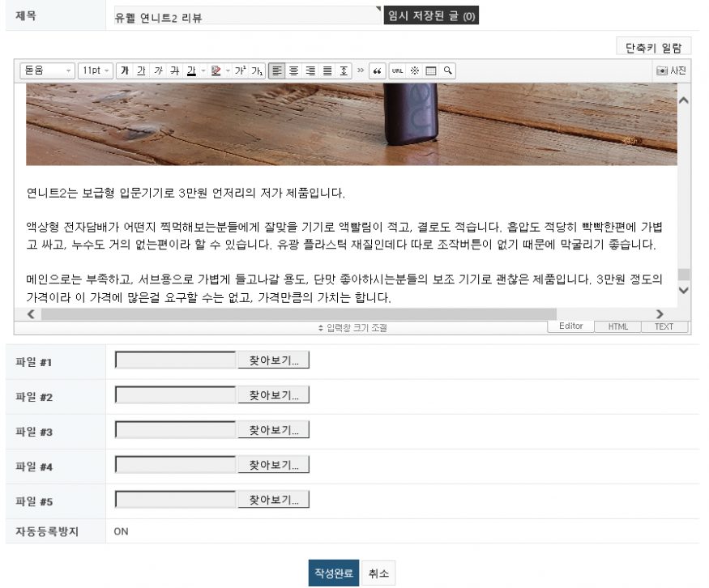Viewport: 709px width, 588px height.
Task: Click editor vertical scrollbar down arrow
Action: (x=683, y=290)
